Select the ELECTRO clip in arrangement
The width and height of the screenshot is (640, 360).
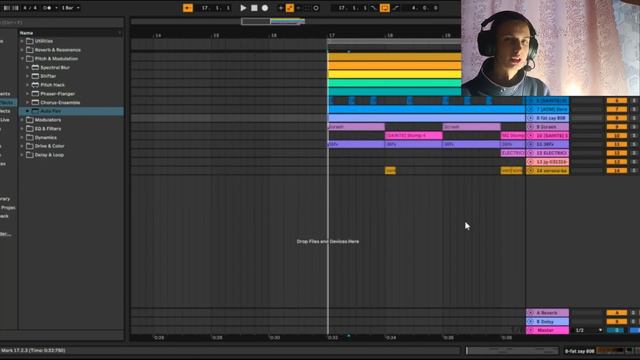[x=513, y=153]
